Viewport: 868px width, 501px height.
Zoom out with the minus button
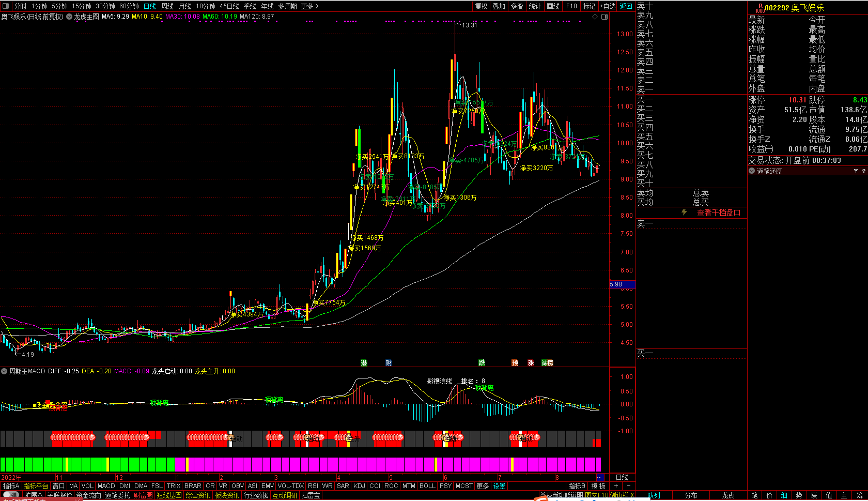[x=628, y=486]
